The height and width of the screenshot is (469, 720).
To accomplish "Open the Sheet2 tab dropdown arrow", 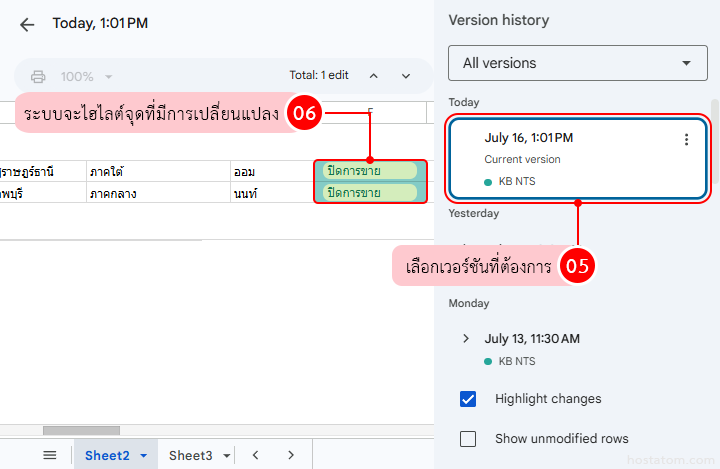I will pyautogui.click(x=144, y=456).
